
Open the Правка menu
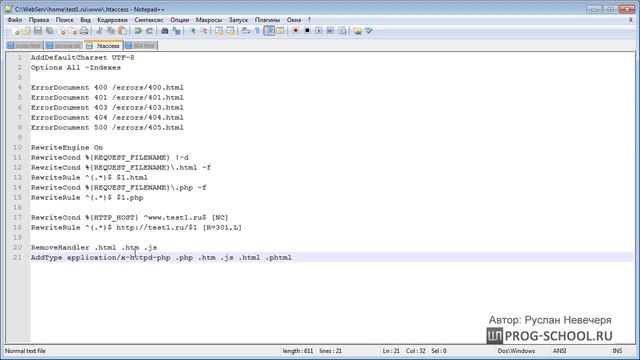coord(39,20)
